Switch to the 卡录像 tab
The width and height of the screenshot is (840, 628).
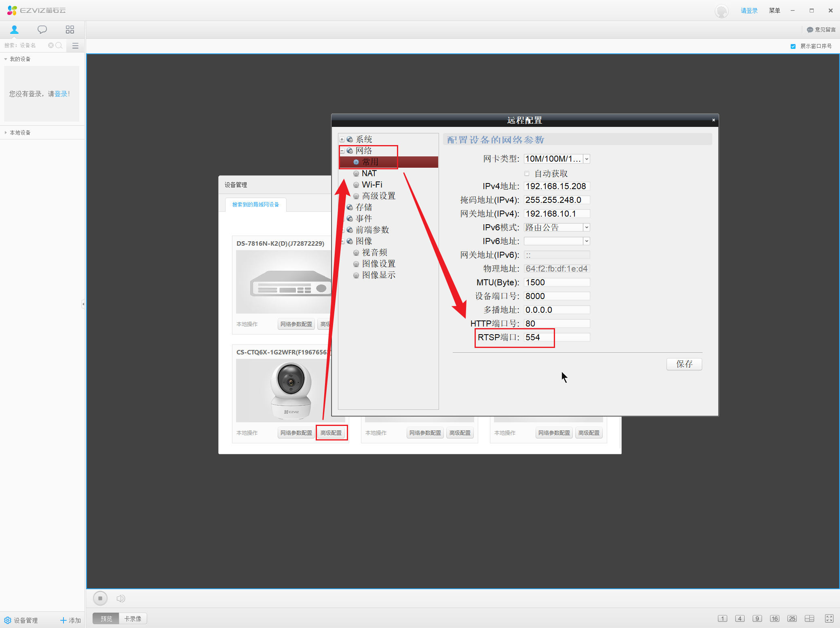(x=133, y=619)
